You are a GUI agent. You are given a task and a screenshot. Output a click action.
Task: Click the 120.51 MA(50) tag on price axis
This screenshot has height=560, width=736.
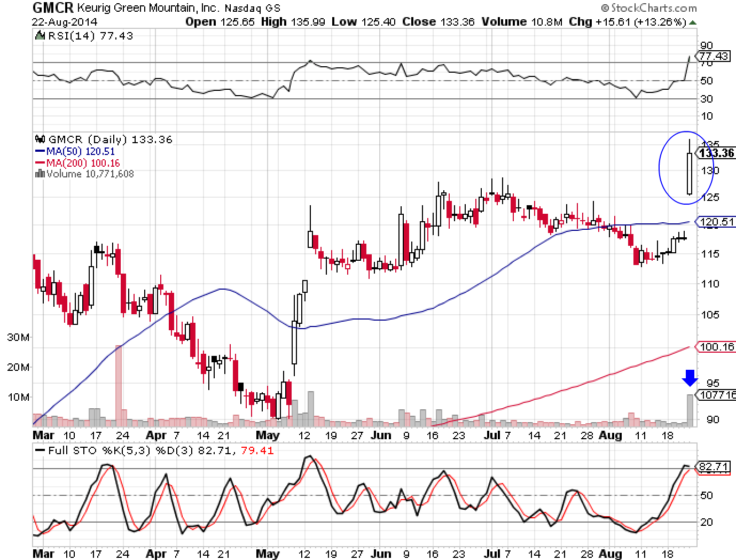(716, 221)
